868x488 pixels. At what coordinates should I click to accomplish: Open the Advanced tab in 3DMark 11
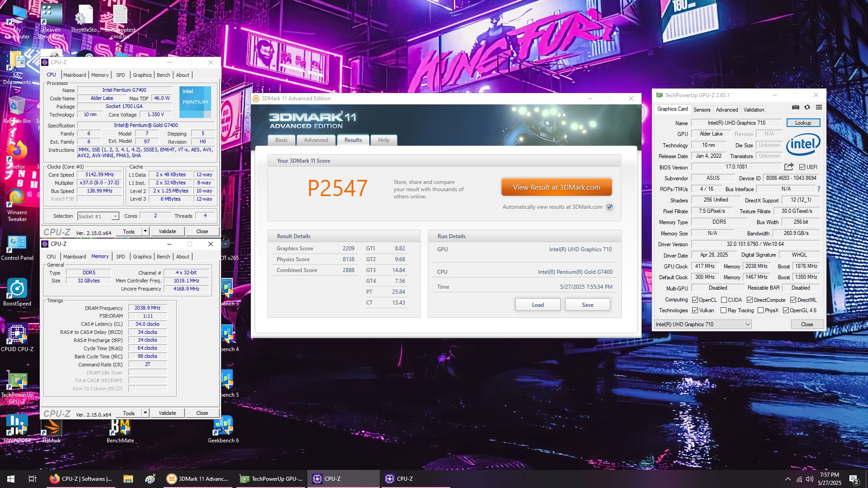(316, 140)
